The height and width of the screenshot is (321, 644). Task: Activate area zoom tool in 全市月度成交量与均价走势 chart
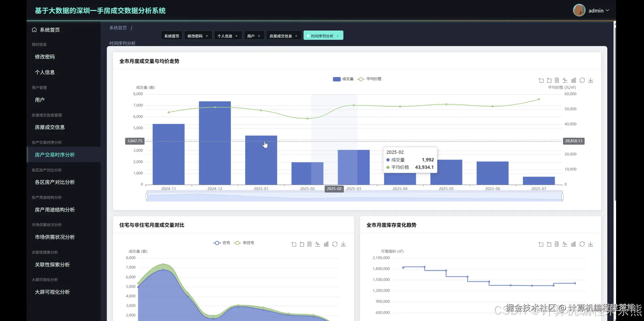click(x=541, y=80)
